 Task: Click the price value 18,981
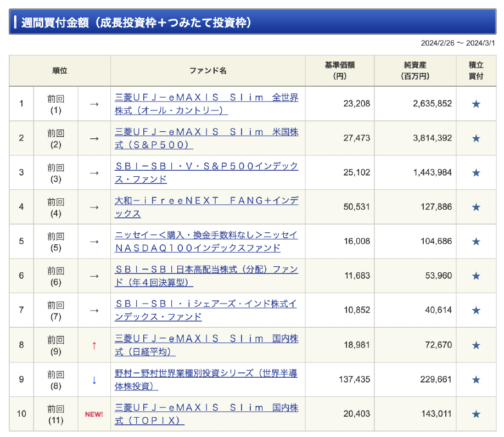click(x=357, y=345)
